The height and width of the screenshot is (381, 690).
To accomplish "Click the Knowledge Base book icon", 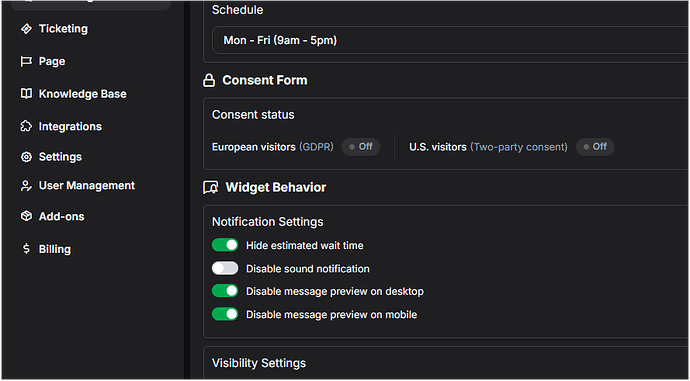I will coord(26,94).
